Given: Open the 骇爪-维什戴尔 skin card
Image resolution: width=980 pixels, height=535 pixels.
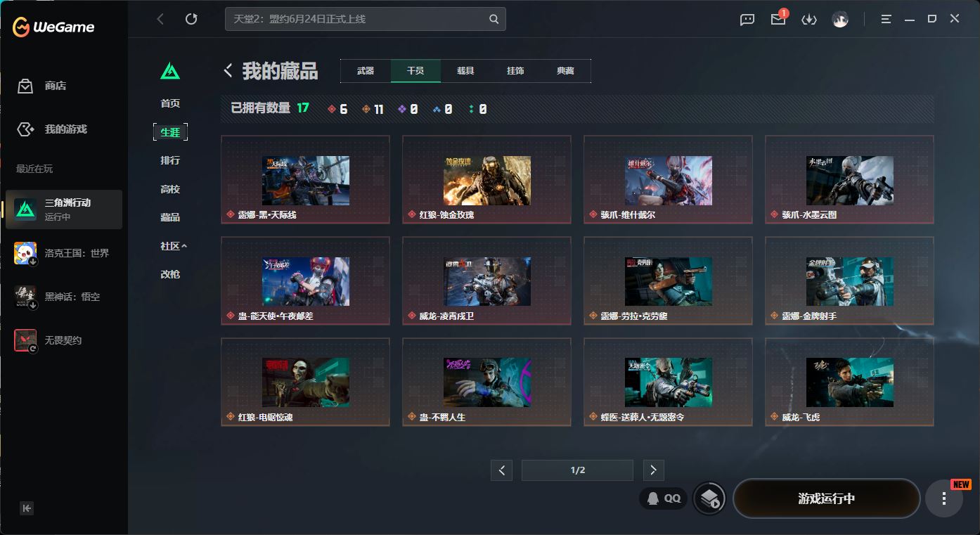Looking at the screenshot, I should (x=668, y=179).
